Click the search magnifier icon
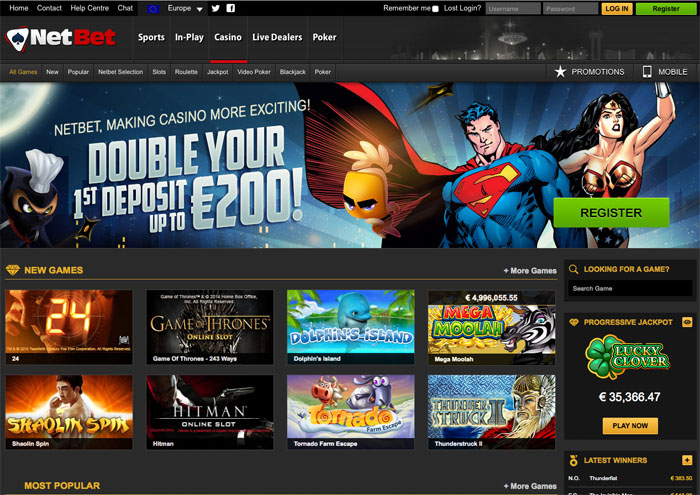The height and width of the screenshot is (495, 700). pyautogui.click(x=574, y=269)
